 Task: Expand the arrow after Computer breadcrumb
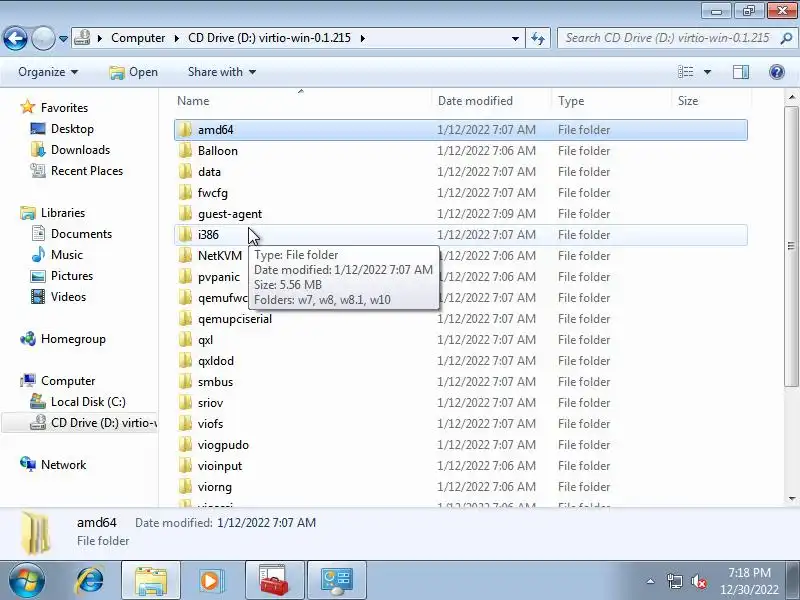click(x=177, y=38)
